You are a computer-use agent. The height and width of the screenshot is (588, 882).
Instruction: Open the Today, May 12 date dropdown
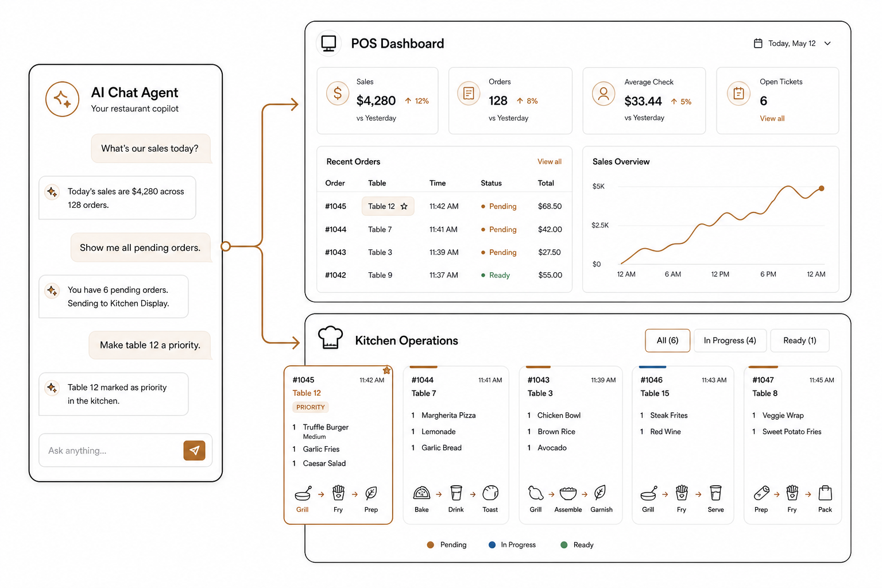(x=827, y=44)
